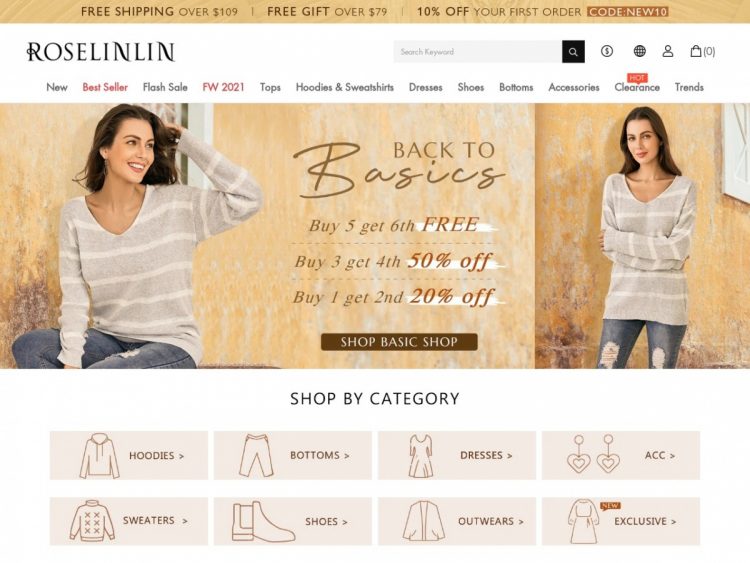Viewport: 750px width, 563px height.
Task: Open the currency selector dollar icon
Action: click(607, 51)
